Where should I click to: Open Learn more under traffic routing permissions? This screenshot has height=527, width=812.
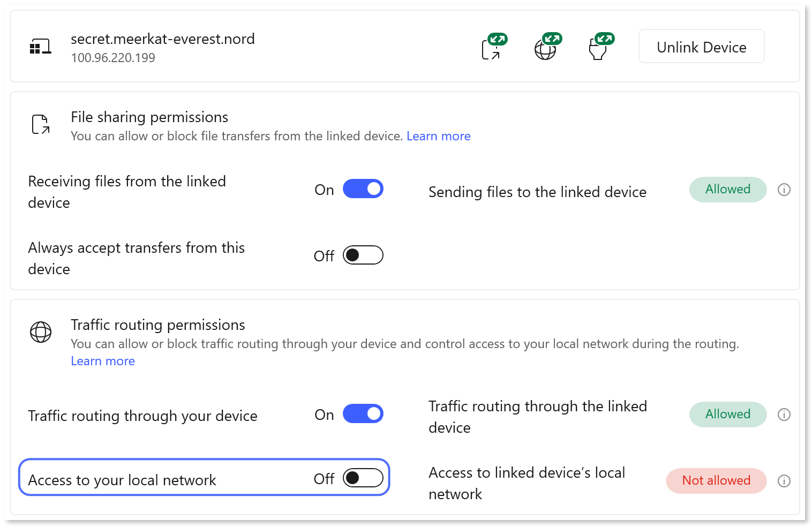pyautogui.click(x=102, y=361)
